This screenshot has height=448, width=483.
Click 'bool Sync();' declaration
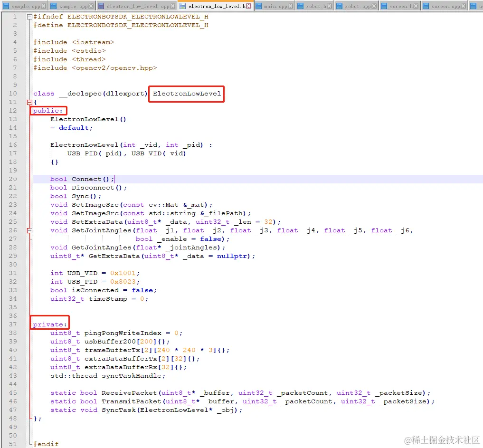coord(76,196)
